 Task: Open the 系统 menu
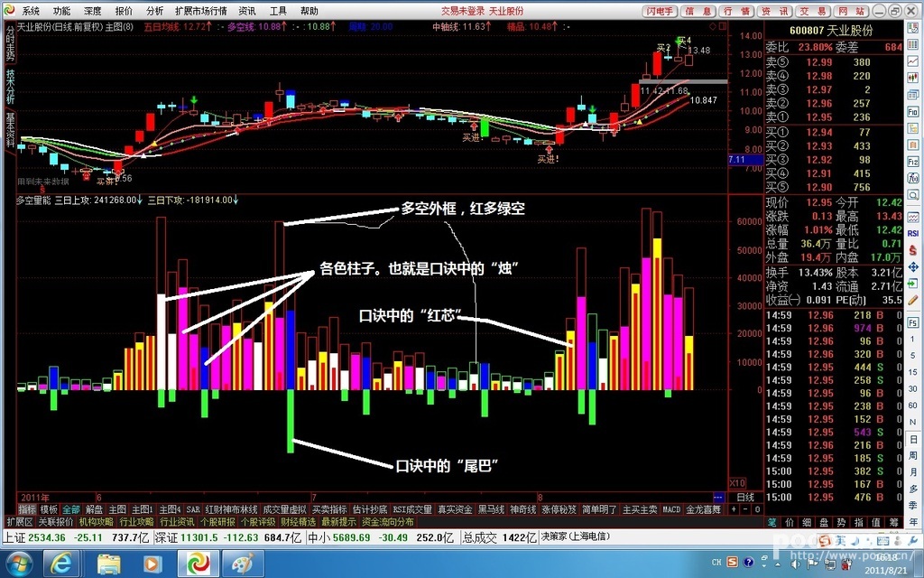coord(31,11)
